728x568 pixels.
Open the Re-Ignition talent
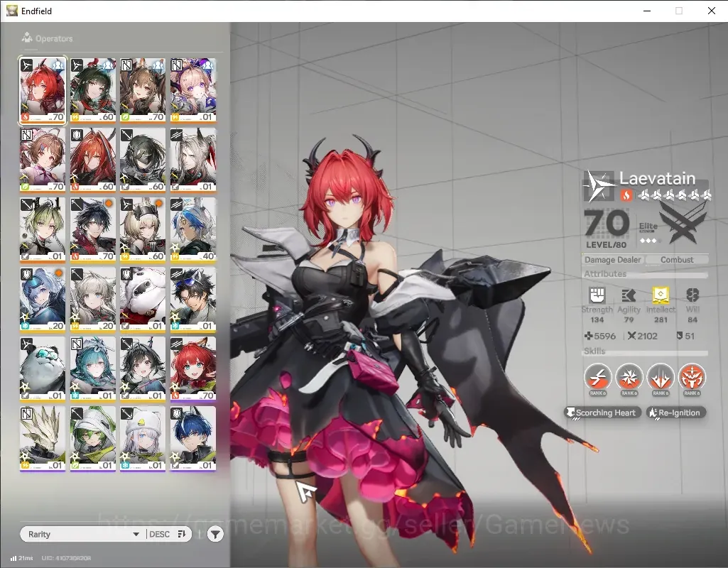pos(676,413)
